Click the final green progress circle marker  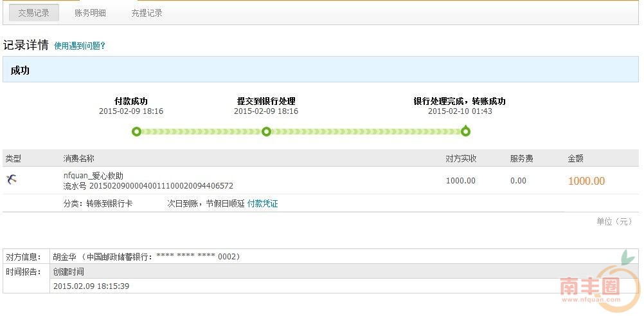tap(466, 132)
